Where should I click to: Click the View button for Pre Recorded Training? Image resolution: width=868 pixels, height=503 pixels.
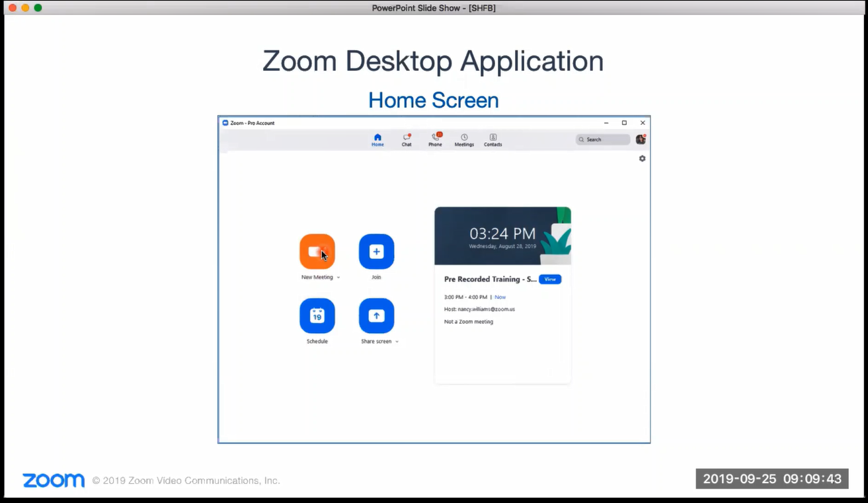(550, 280)
